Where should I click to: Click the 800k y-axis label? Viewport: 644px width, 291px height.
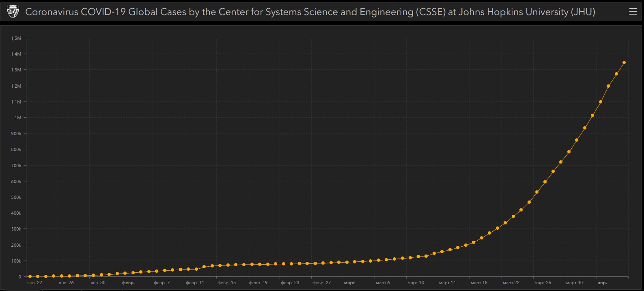[16, 149]
